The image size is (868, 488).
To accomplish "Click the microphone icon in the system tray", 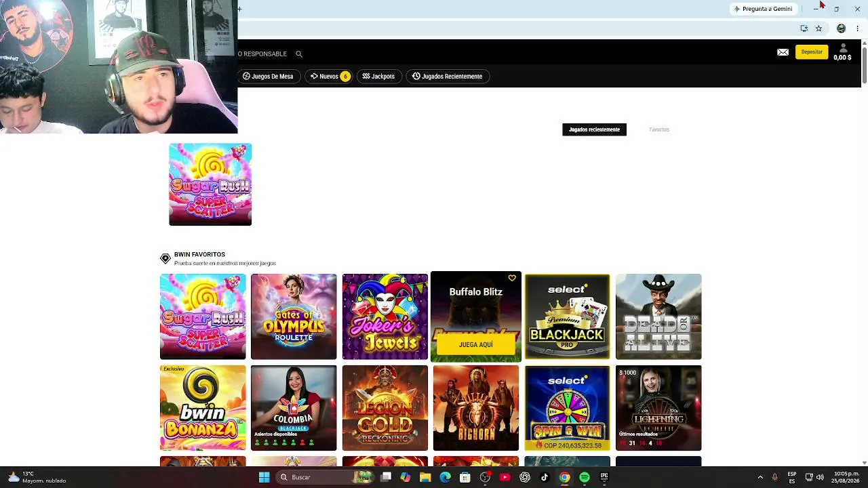I will point(774,477).
